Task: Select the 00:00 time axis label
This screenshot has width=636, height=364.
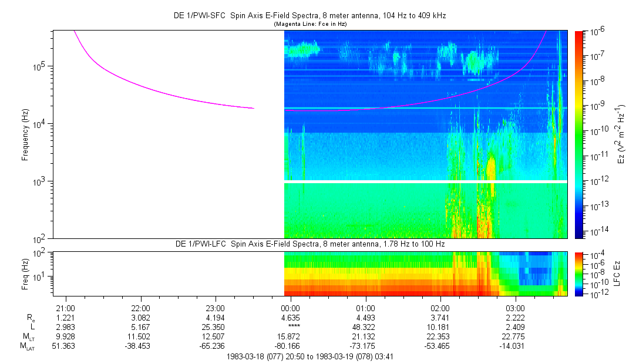Action: click(x=291, y=308)
